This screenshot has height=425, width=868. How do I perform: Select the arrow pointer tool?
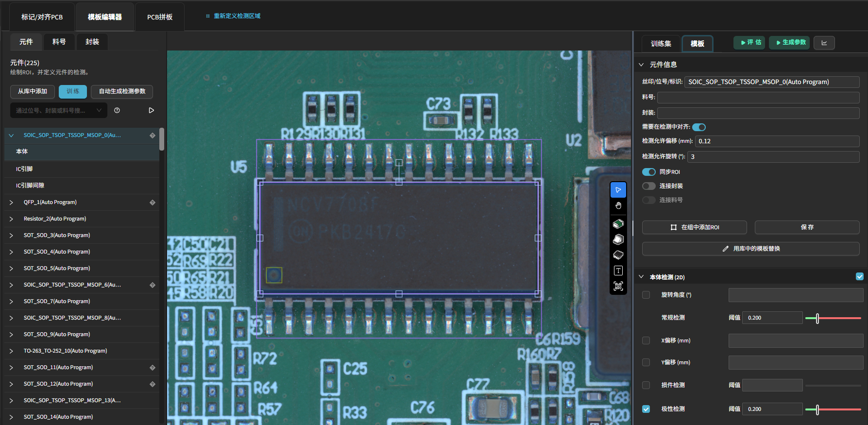point(618,190)
